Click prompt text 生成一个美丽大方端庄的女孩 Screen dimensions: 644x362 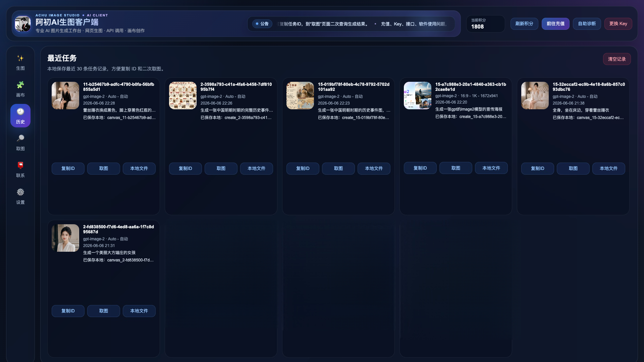point(109,253)
